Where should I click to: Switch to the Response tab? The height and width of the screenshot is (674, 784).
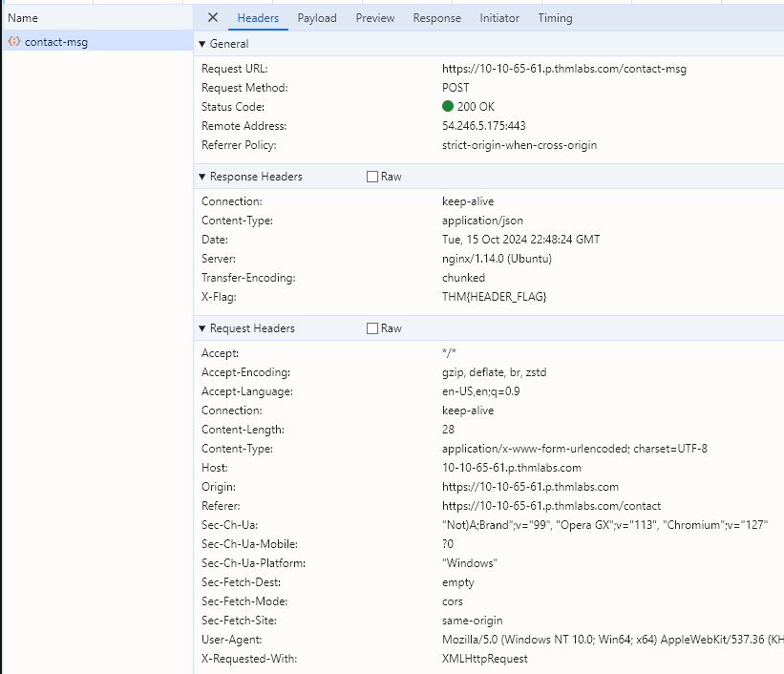click(436, 18)
